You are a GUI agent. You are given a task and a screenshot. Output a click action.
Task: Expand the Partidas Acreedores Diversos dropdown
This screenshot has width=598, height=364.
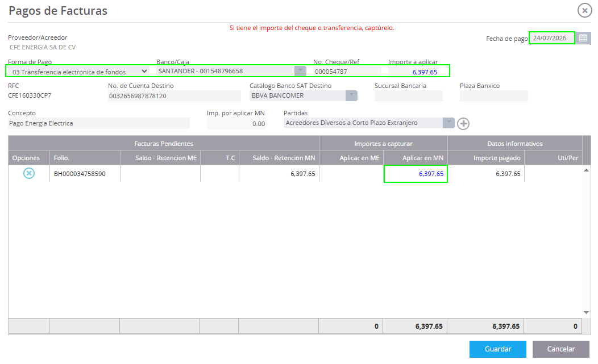pyautogui.click(x=448, y=123)
